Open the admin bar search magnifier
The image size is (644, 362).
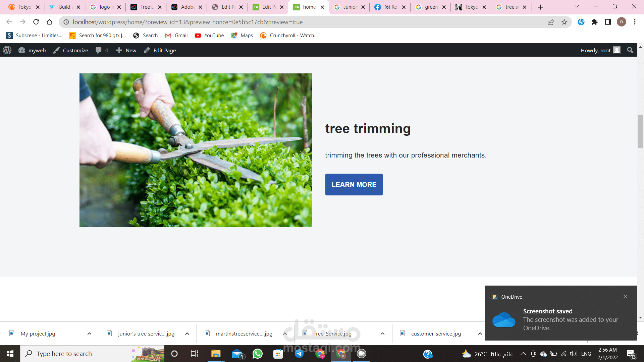pyautogui.click(x=630, y=50)
